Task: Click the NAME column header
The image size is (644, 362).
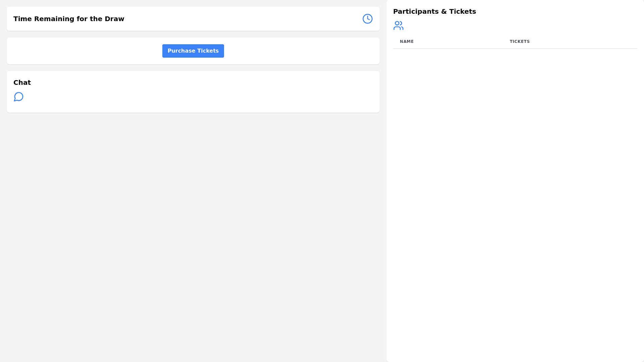Action: (407, 42)
